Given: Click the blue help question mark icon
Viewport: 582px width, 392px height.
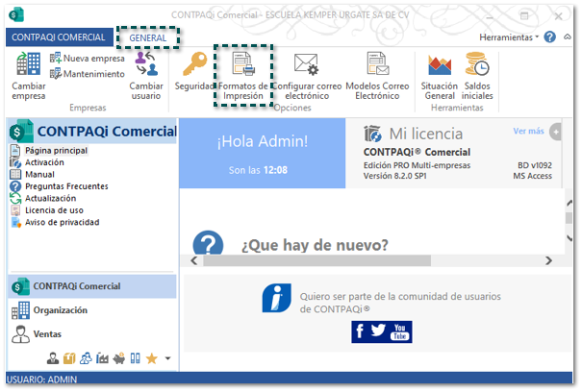Looking at the screenshot, I should point(548,37).
